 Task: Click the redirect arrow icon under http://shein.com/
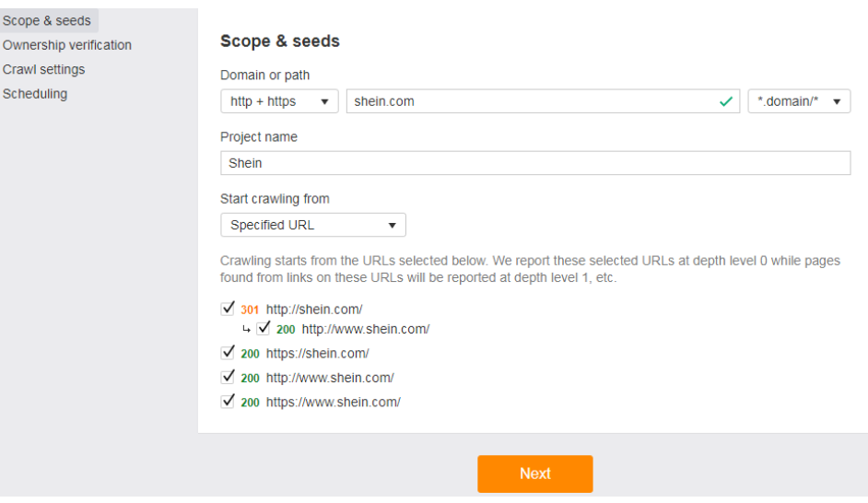pyautogui.click(x=246, y=330)
